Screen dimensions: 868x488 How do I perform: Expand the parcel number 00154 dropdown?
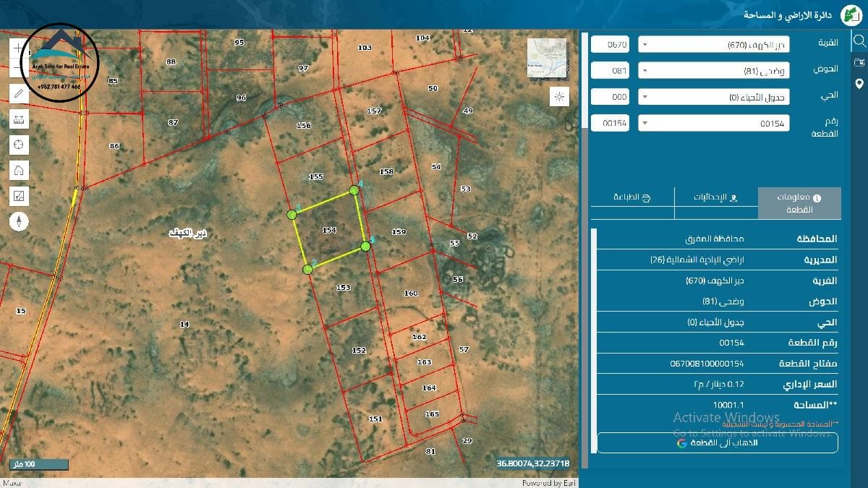click(x=713, y=124)
